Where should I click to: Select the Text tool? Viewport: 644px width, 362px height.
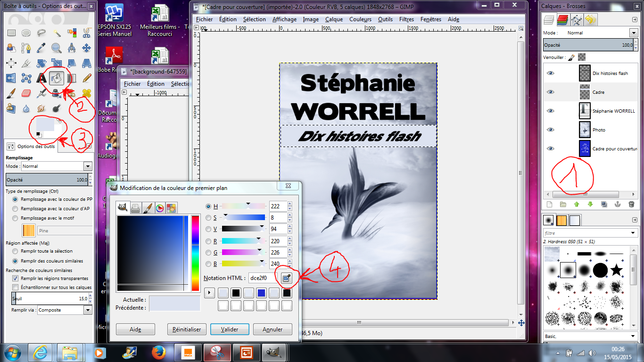(x=41, y=78)
